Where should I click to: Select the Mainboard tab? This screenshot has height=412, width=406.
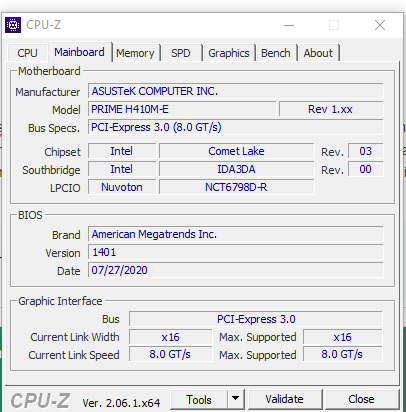[x=79, y=52]
